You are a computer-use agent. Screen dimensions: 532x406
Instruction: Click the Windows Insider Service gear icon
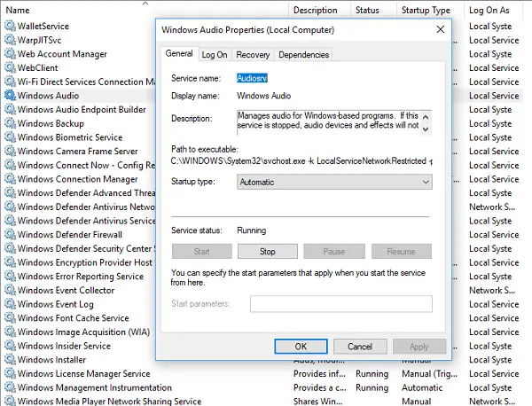[10, 346]
